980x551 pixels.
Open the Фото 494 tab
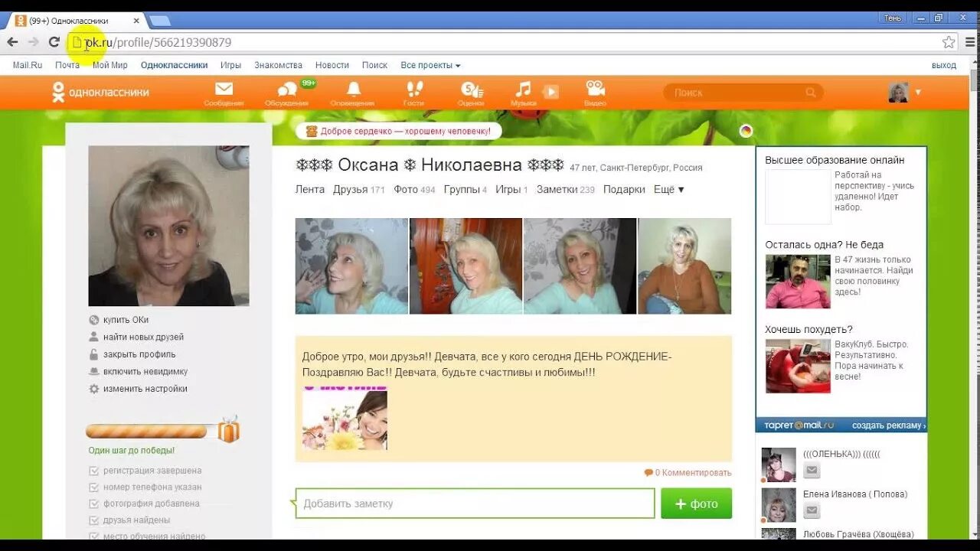(x=414, y=189)
